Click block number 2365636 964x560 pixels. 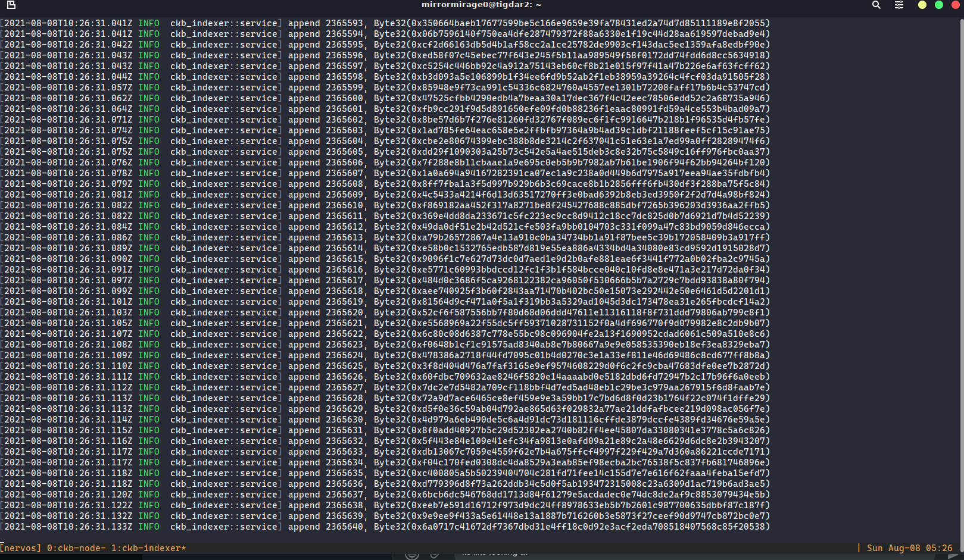point(344,484)
